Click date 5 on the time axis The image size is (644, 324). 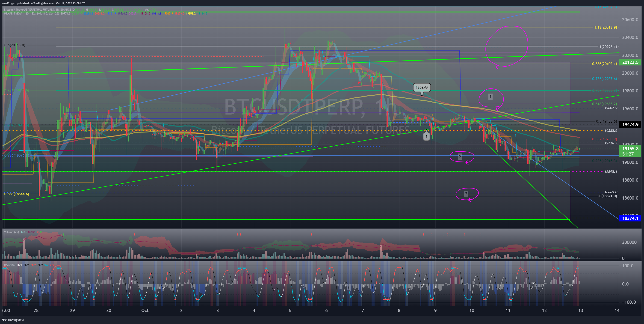(x=290, y=310)
